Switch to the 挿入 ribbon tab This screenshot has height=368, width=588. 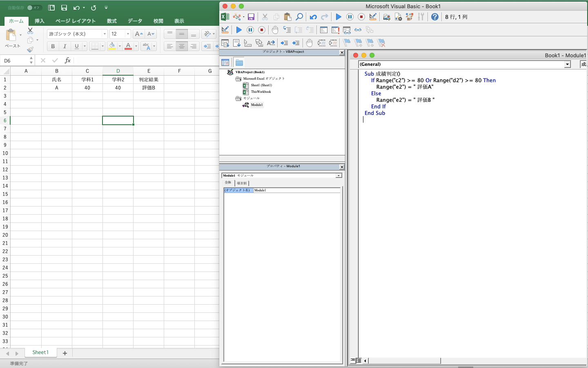tap(40, 21)
